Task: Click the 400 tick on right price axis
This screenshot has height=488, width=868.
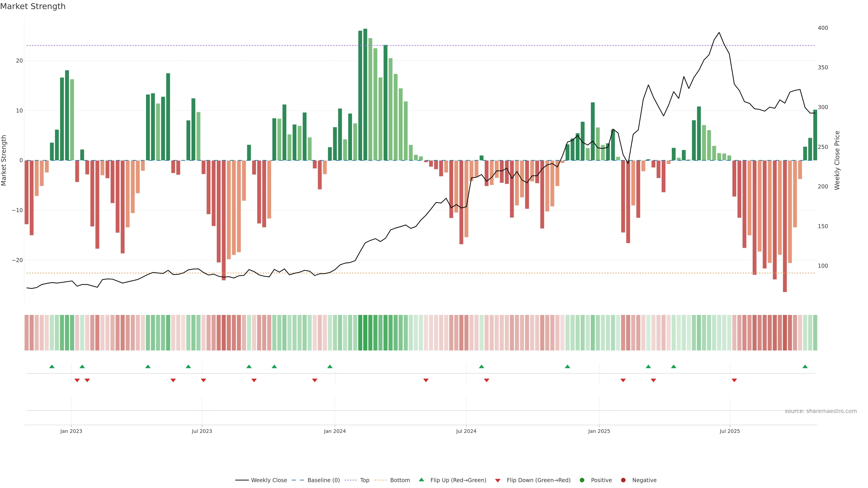Action: 823,28
